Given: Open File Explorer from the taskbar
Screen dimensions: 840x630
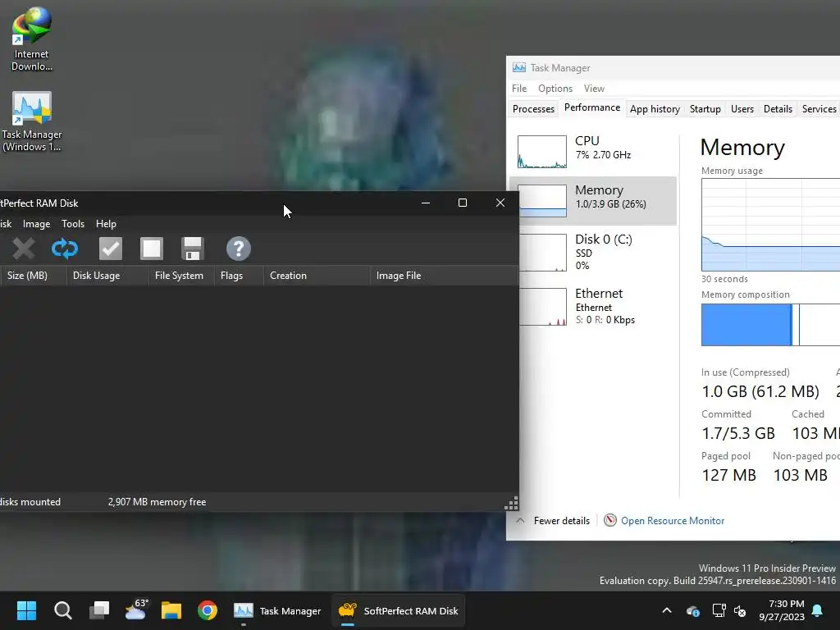Looking at the screenshot, I should pos(171,610).
